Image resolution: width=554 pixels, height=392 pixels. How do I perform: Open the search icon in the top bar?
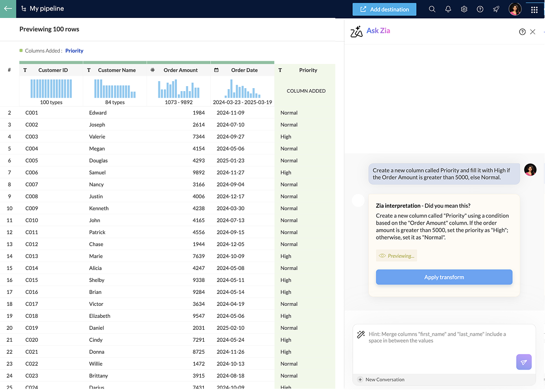(432, 9)
